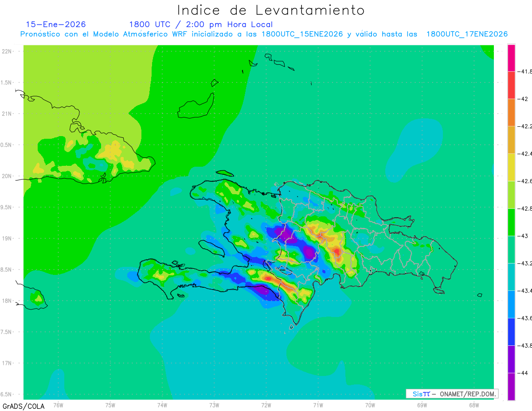Click the longitude label '73W'
Viewport: 532px width, 411px height.
(x=214, y=405)
